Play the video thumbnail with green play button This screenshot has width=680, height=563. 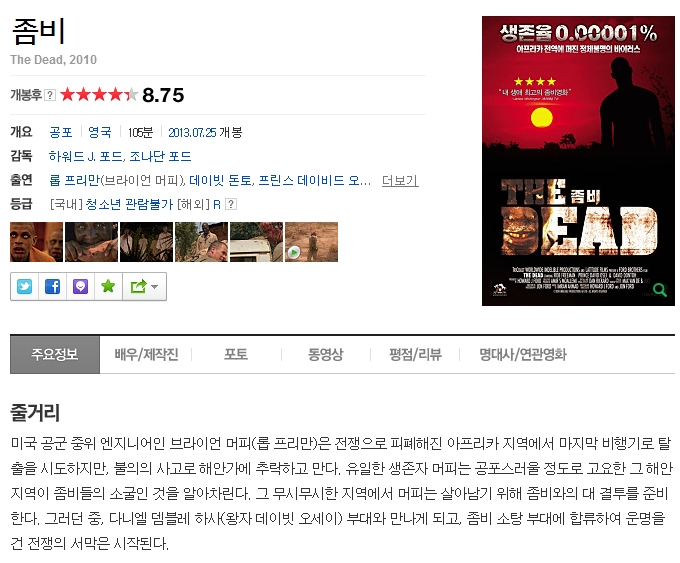311,242
